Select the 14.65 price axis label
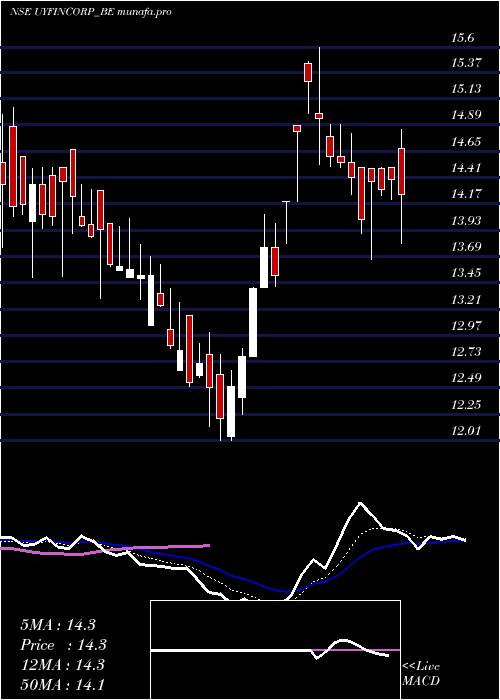 [466, 142]
